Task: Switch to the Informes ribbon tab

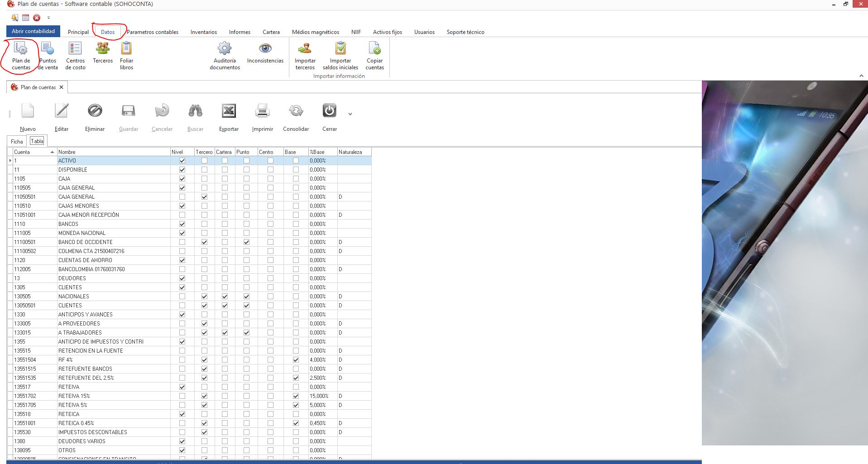Action: pyautogui.click(x=240, y=32)
